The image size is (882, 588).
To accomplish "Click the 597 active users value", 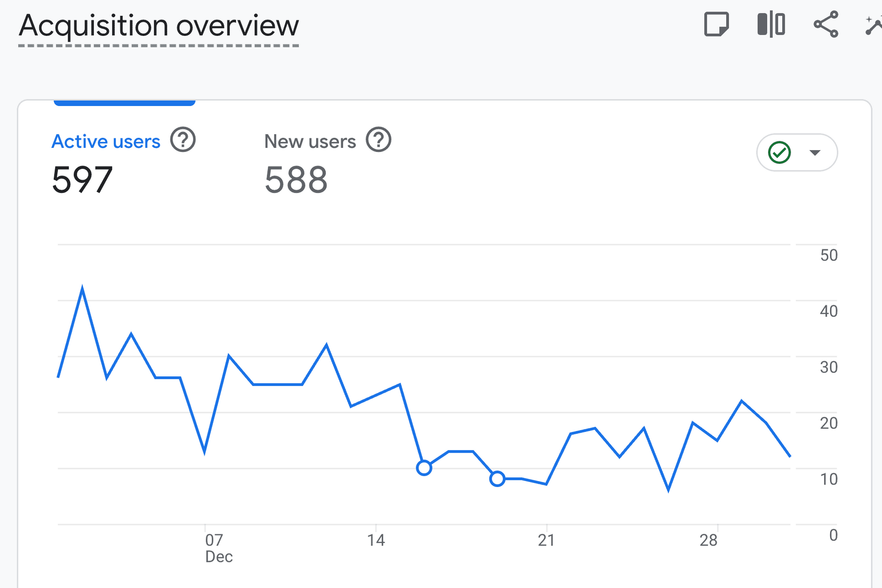I will coord(82,180).
